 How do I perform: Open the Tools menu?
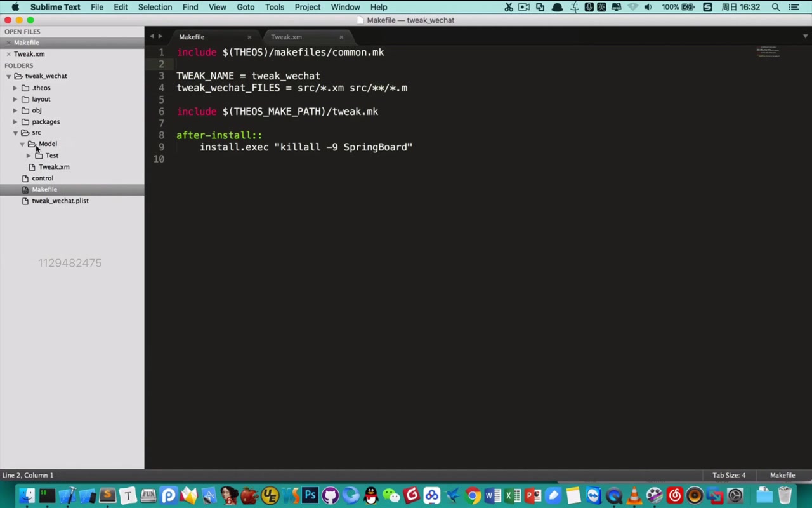pyautogui.click(x=275, y=7)
